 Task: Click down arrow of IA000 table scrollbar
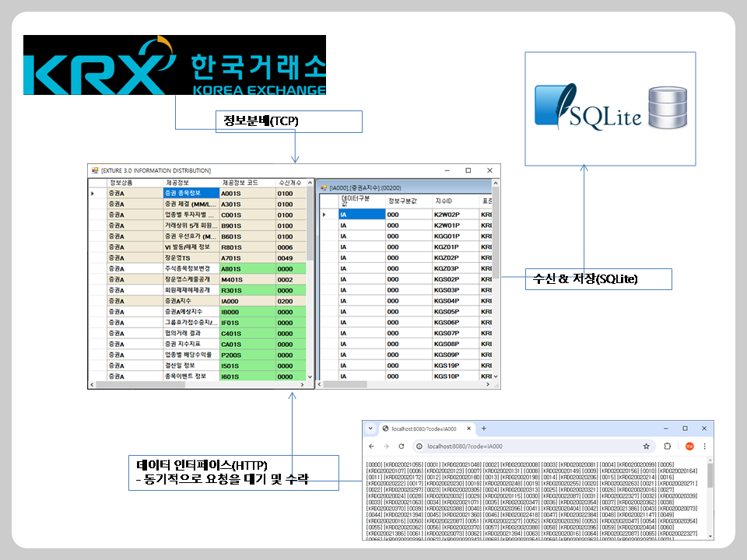pyautogui.click(x=496, y=376)
